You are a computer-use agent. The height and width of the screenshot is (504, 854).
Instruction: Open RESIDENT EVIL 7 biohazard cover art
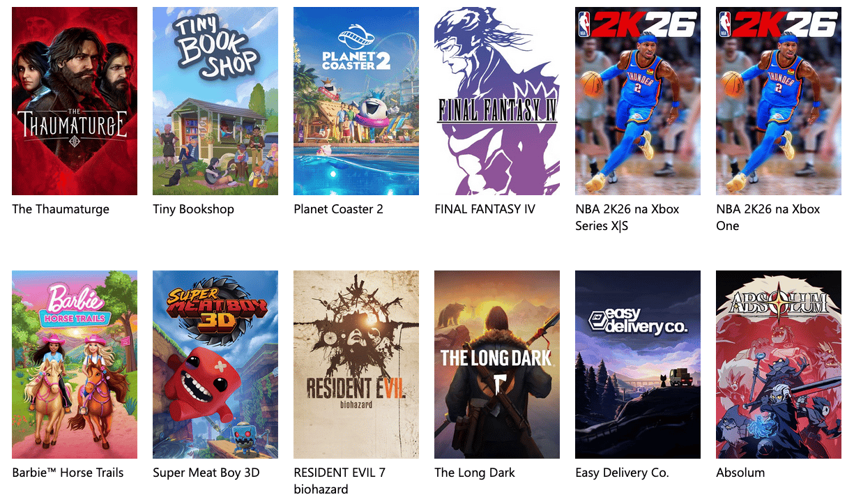point(356,365)
